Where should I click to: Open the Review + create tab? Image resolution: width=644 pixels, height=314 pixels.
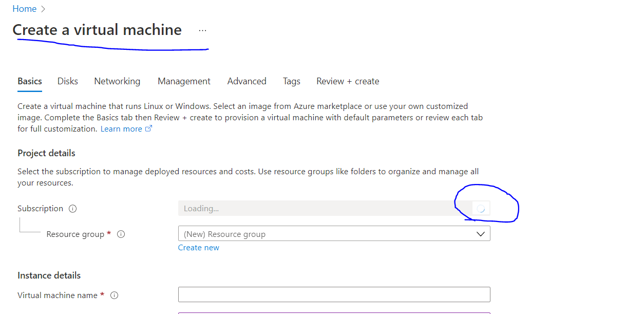348,81
